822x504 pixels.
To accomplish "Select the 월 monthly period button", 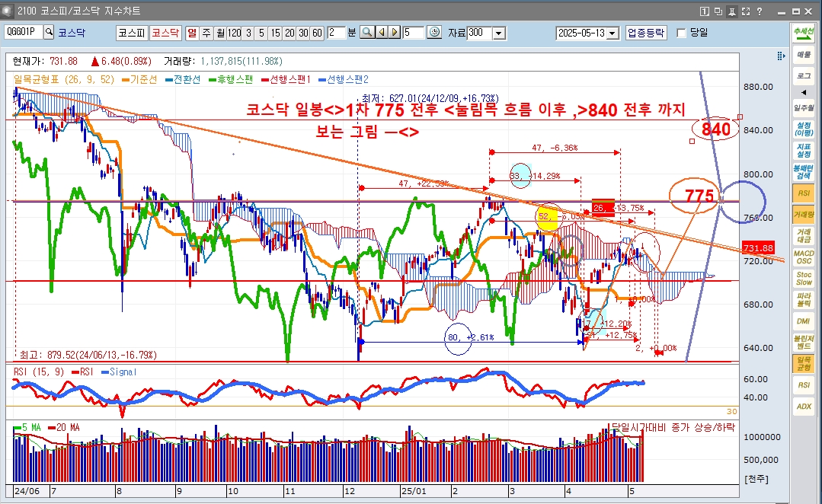I will coord(221,33).
